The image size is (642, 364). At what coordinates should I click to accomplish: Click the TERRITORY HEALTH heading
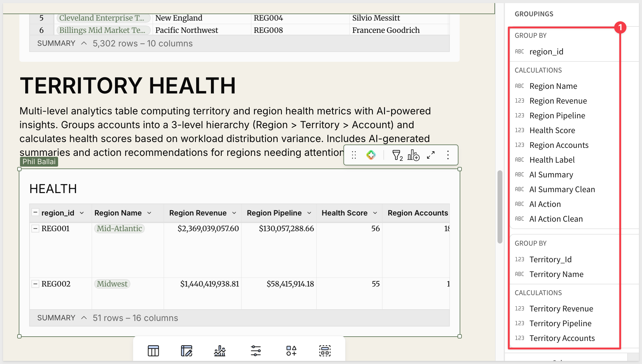click(128, 85)
